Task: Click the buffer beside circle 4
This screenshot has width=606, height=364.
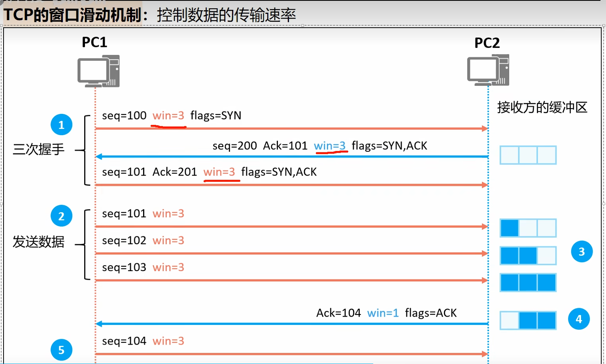Action: pos(528,320)
